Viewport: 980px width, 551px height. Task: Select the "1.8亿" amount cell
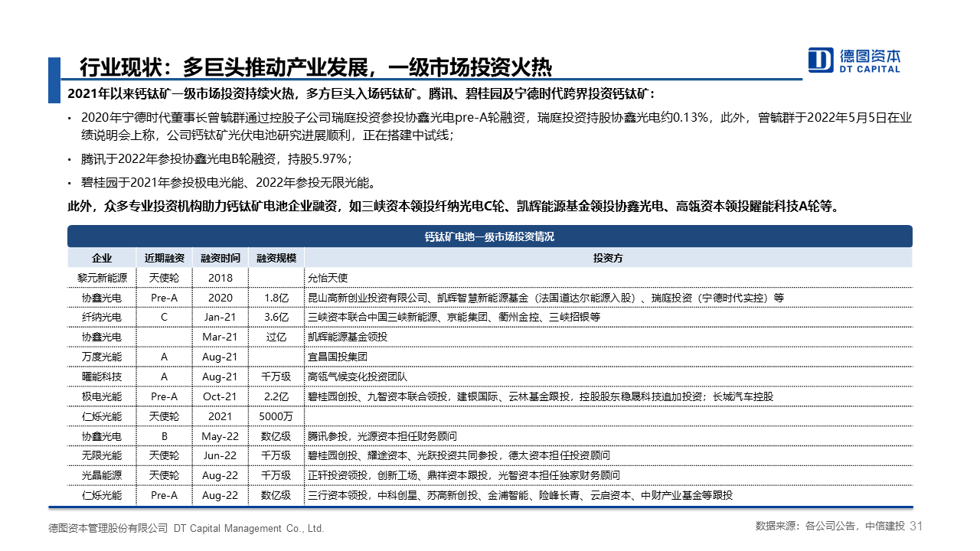(276, 298)
